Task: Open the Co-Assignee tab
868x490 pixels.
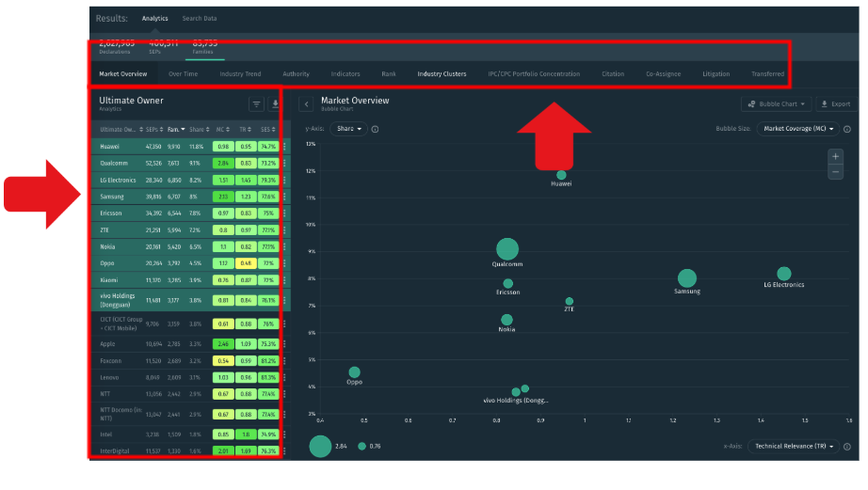Action: click(x=663, y=73)
